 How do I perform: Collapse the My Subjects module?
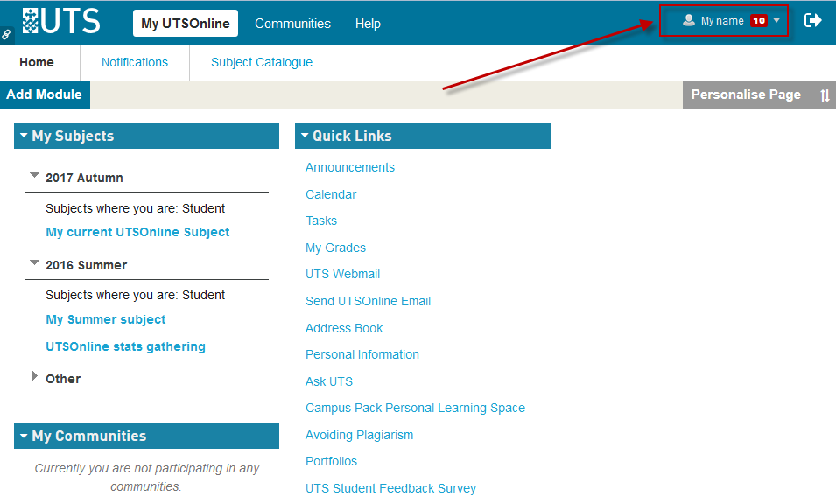pyautogui.click(x=24, y=136)
